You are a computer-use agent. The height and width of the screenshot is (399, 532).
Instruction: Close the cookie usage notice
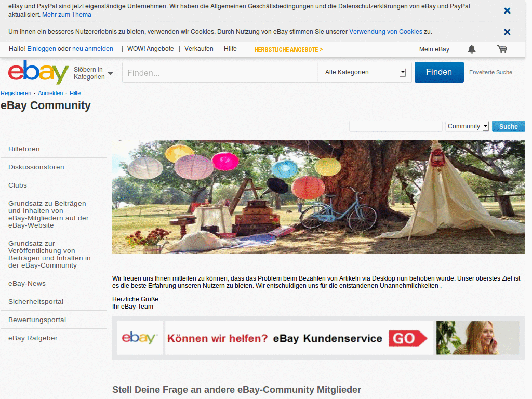click(x=507, y=32)
